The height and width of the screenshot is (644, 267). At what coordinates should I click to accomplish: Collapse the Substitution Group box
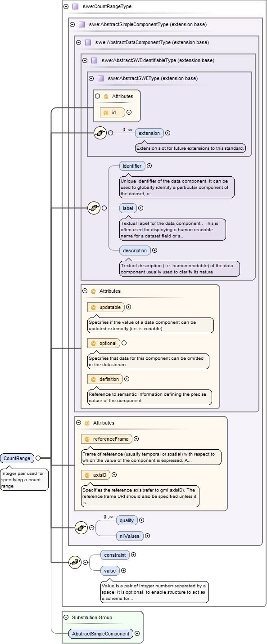point(66,617)
